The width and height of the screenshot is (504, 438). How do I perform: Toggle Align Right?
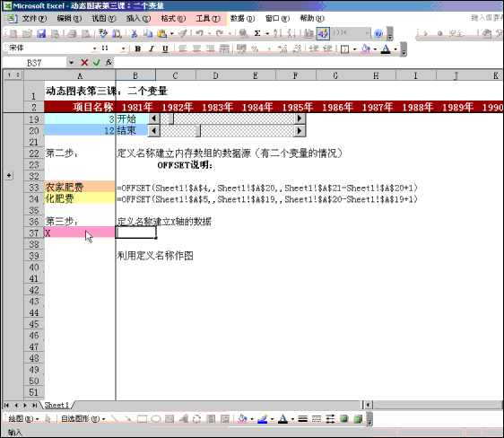point(210,48)
